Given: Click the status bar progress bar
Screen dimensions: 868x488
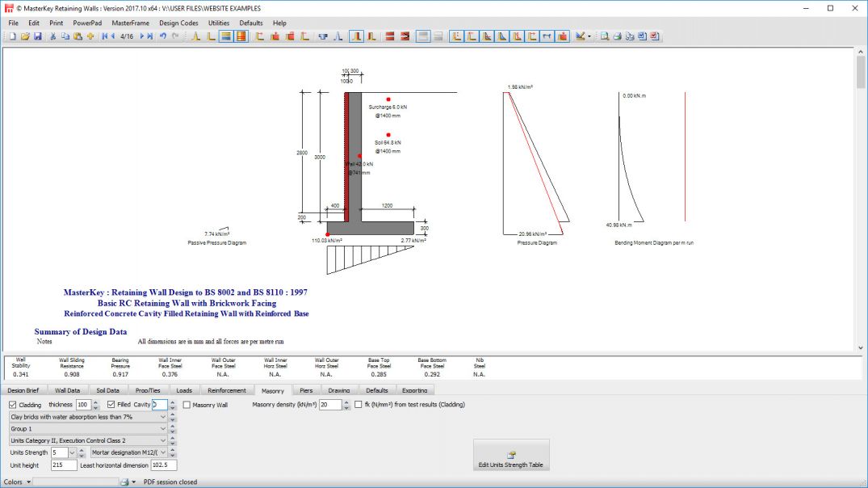Looking at the screenshot, I should (x=75, y=482).
